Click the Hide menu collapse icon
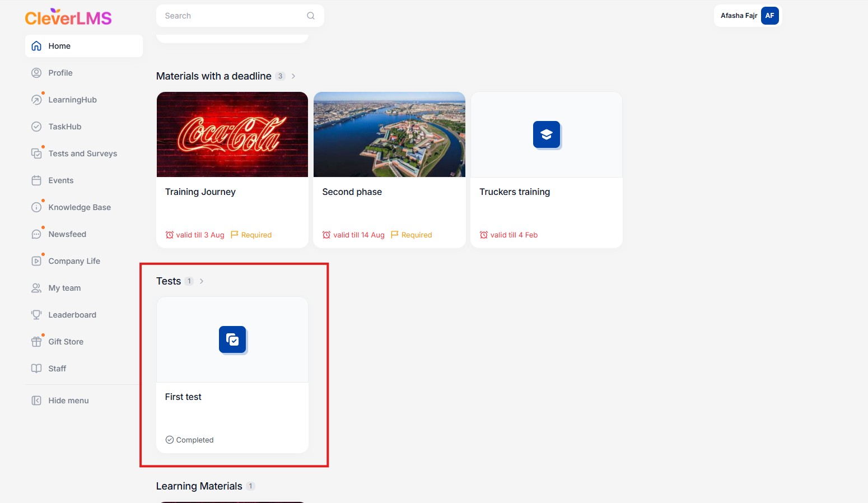This screenshot has width=868, height=503. [x=36, y=400]
